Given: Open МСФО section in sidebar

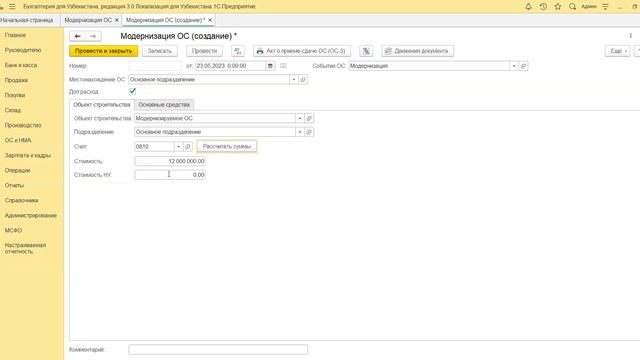Looking at the screenshot, I should coord(13,231).
